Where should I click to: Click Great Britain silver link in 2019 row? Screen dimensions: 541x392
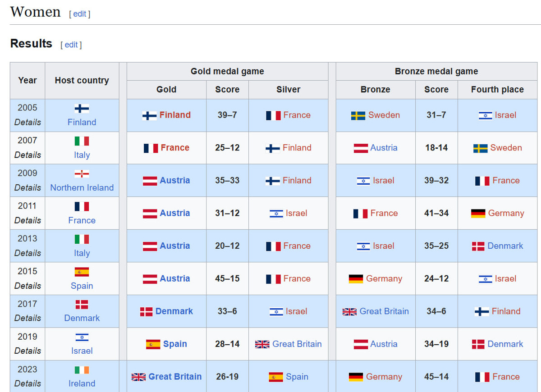pos(297,344)
